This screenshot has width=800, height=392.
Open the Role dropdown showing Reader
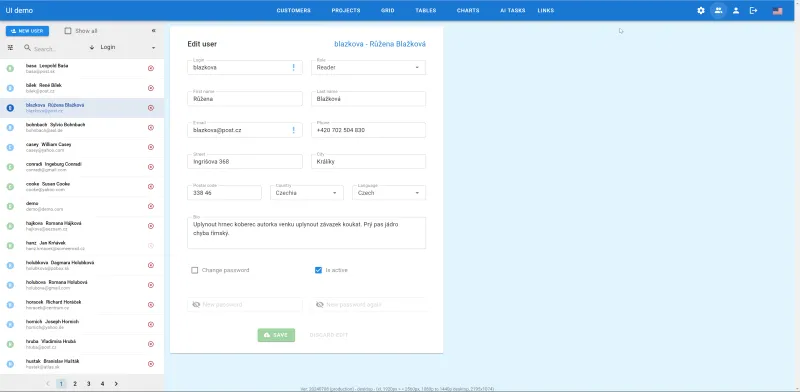[x=368, y=67]
